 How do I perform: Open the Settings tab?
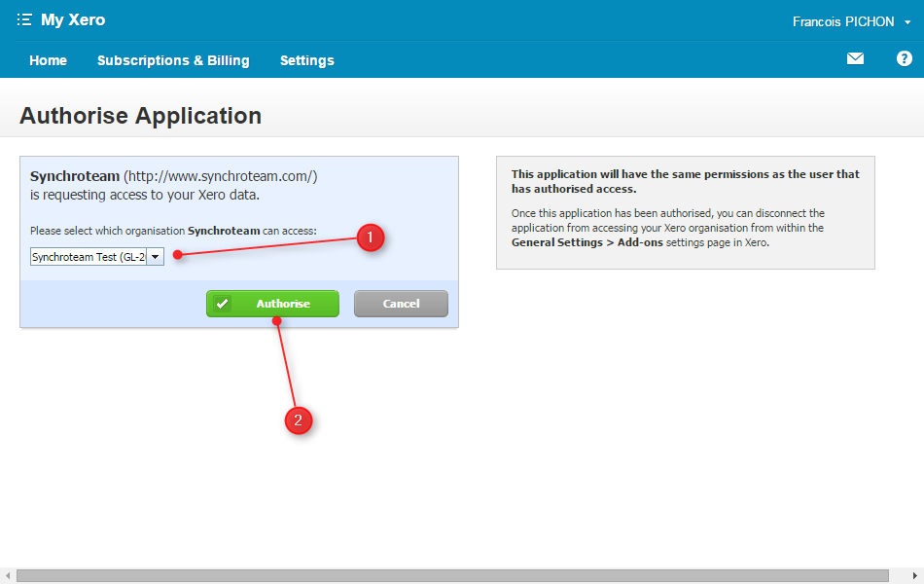pos(307,60)
